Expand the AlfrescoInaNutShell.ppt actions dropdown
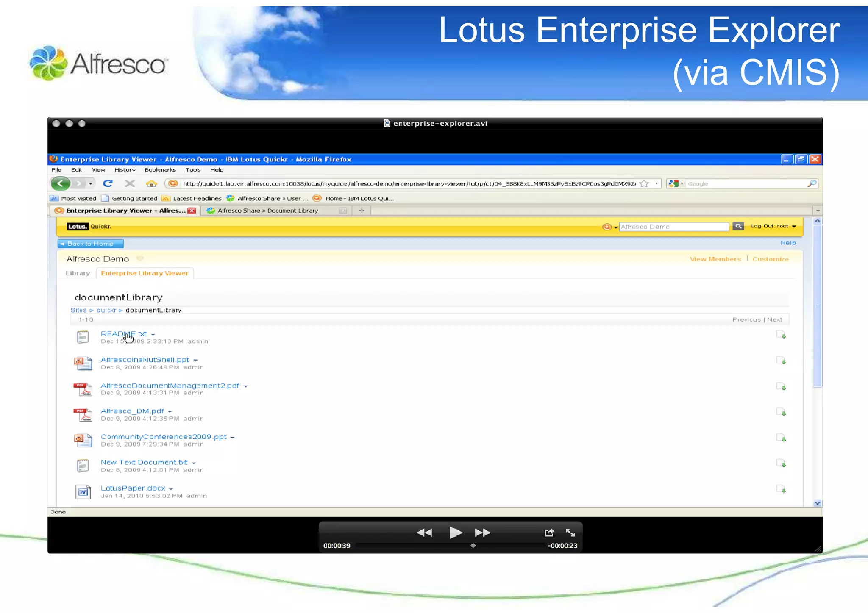Viewport: 868px width, 613px height. (195, 361)
